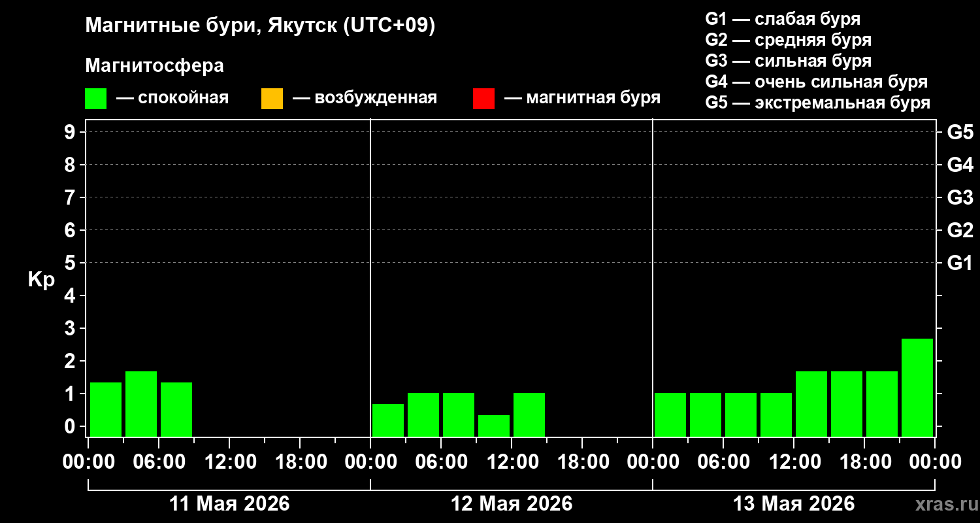
Task: Click the 18:00–21:00 bar on 13 May
Action: [x=882, y=404]
